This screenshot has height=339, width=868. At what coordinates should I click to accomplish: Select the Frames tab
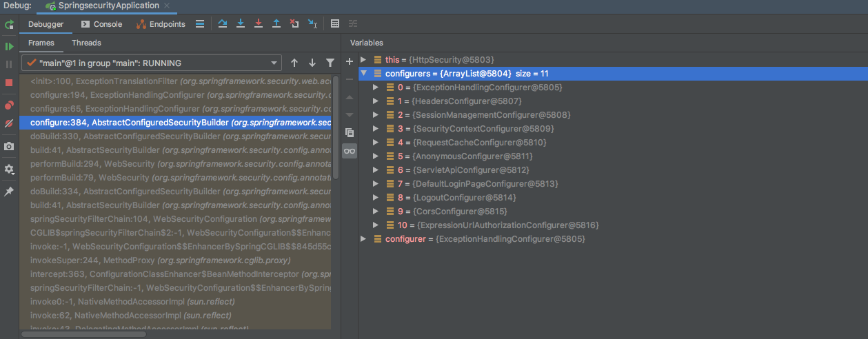click(41, 43)
